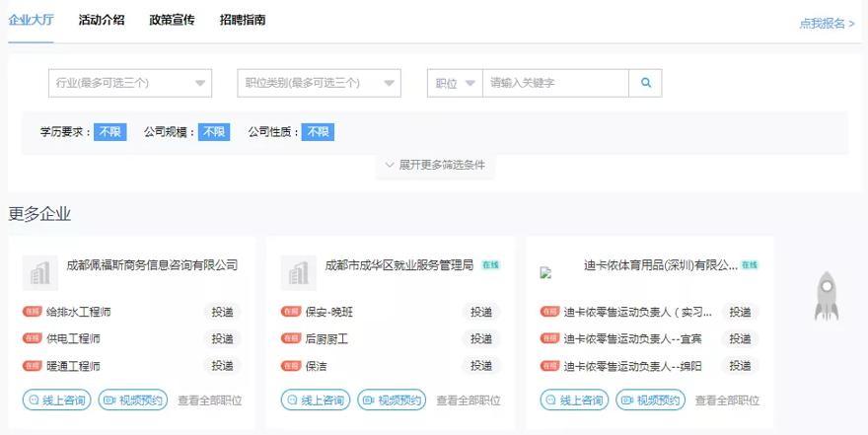The image size is (868, 435).
Task: Toggle 不限 filter for 公司规模
Action: [x=214, y=132]
